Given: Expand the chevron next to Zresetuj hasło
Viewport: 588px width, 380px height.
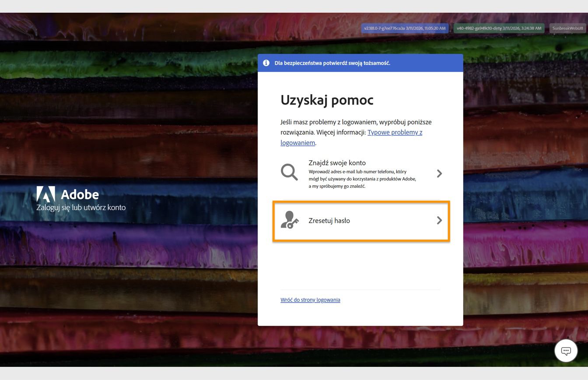Looking at the screenshot, I should (439, 220).
